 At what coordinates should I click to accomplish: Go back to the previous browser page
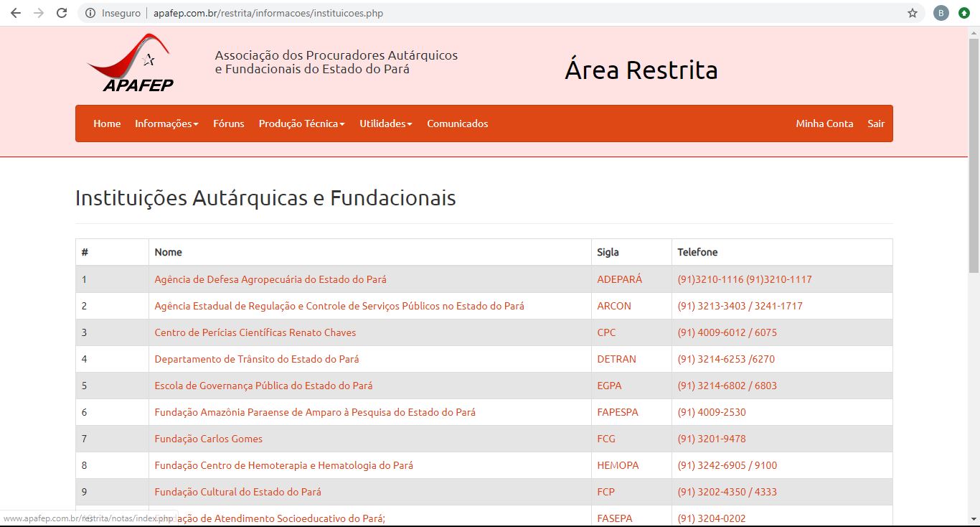16,13
